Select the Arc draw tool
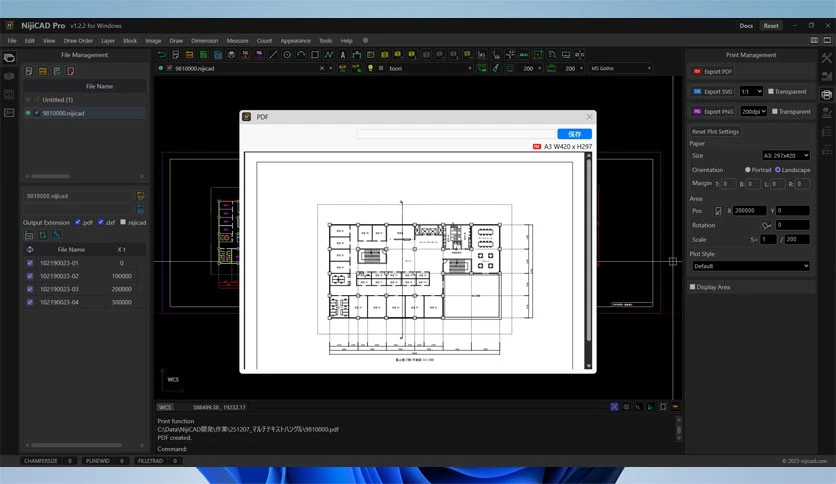Image resolution: width=836 pixels, height=484 pixels. (301, 55)
